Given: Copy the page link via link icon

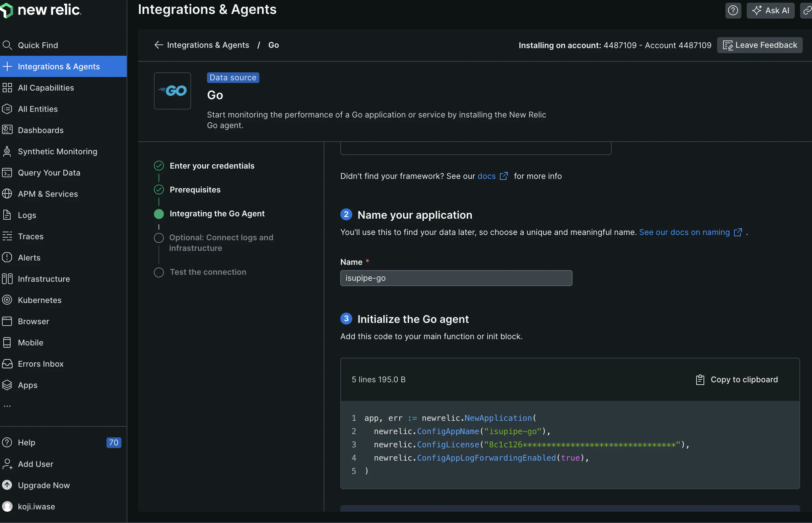Looking at the screenshot, I should [x=807, y=11].
